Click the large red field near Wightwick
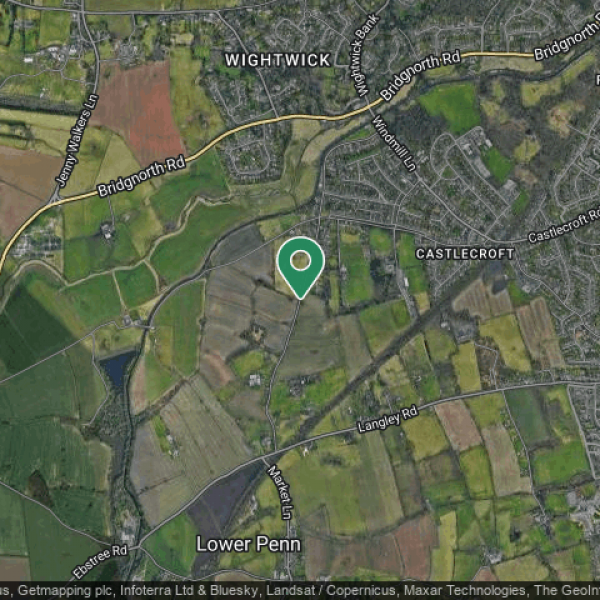Screen dimensions: 600x600 tap(141, 110)
